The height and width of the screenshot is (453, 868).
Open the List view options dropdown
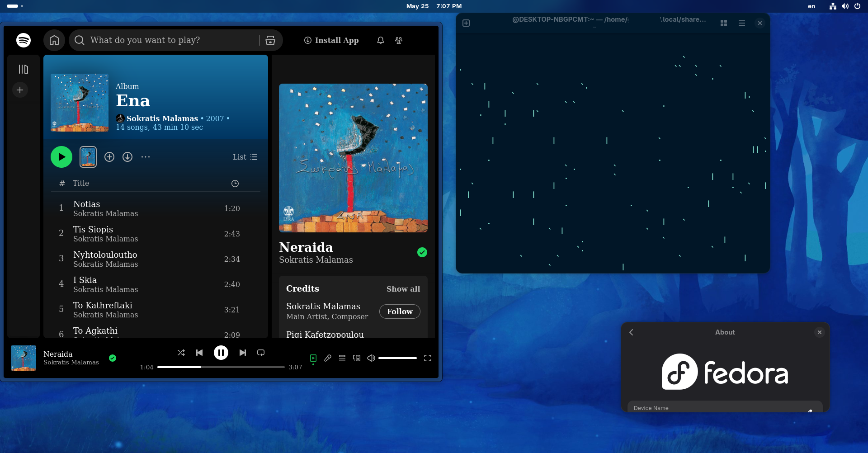(x=245, y=157)
